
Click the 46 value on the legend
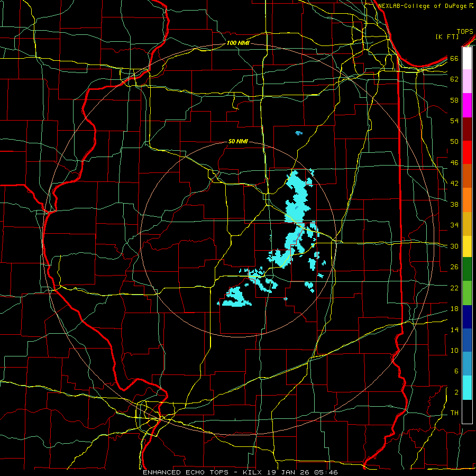tap(454, 162)
